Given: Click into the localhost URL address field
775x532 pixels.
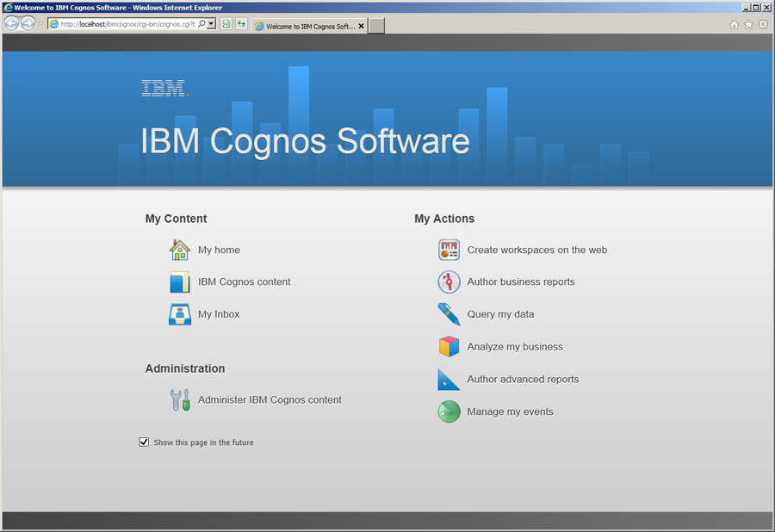Looking at the screenshot, I should pos(127,24).
